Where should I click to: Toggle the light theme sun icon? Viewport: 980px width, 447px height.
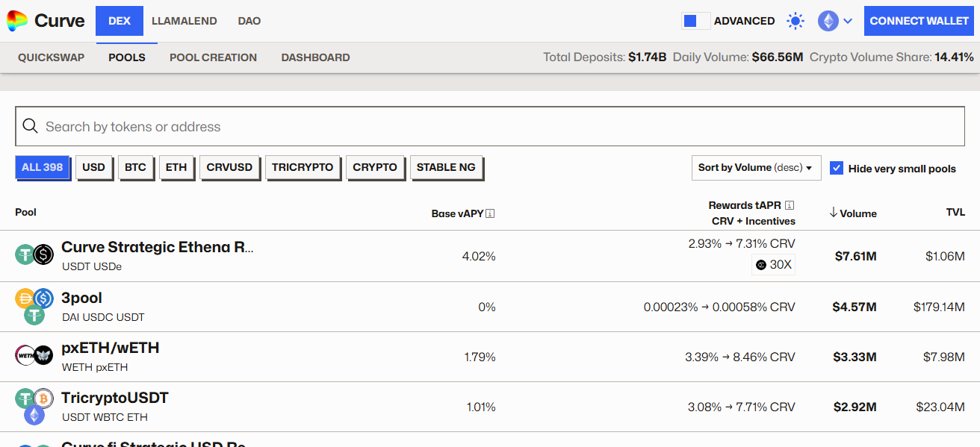pos(796,21)
